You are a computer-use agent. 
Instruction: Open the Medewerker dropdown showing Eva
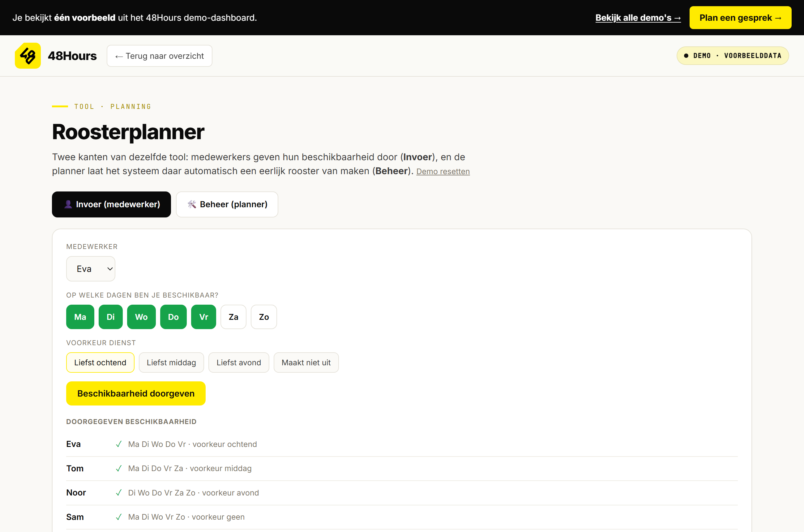(91, 269)
